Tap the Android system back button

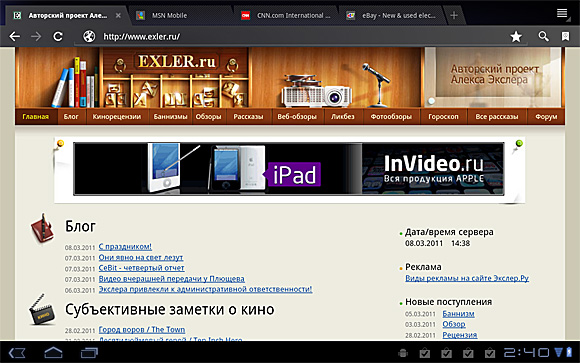tap(17, 353)
